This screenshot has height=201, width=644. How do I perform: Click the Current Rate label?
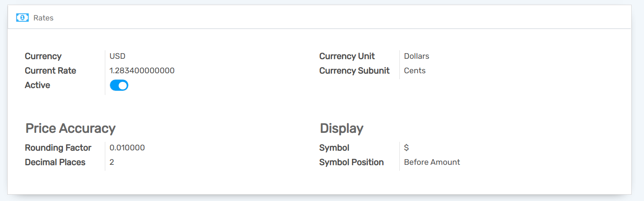pos(50,71)
